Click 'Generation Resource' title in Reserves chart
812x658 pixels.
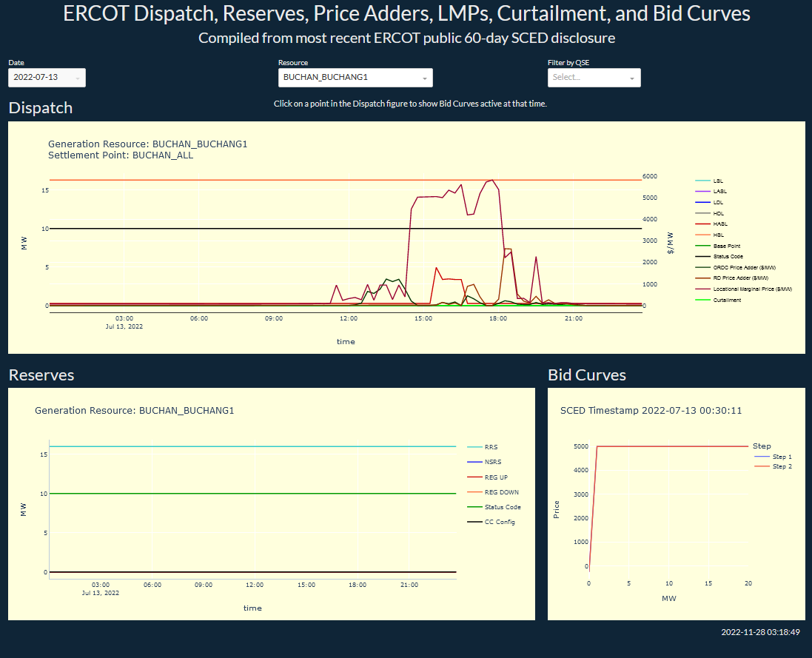click(134, 411)
